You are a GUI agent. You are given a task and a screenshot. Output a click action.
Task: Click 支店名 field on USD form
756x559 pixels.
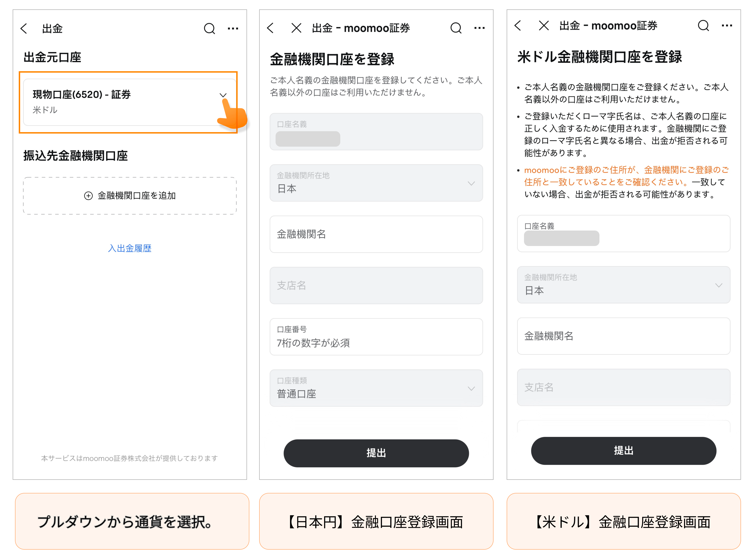(x=623, y=388)
